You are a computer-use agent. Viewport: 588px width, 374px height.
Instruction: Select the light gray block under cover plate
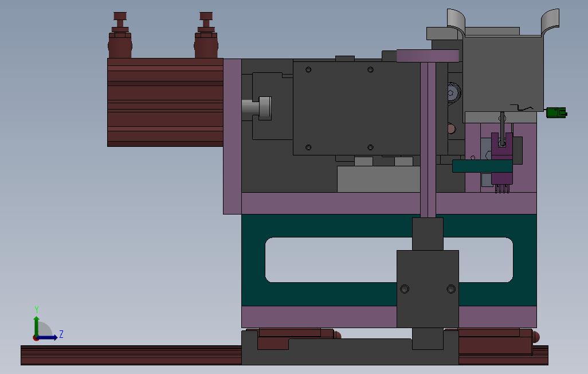click(378, 179)
